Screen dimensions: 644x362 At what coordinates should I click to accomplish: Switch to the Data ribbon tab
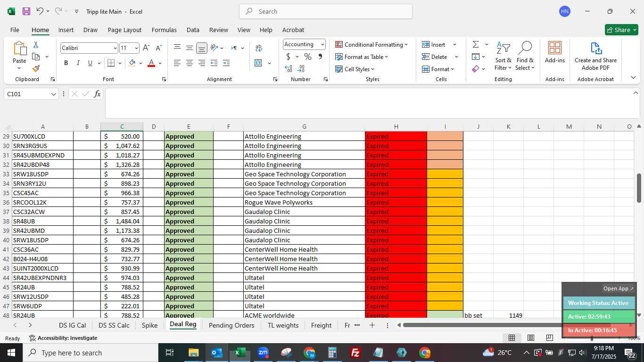(193, 30)
